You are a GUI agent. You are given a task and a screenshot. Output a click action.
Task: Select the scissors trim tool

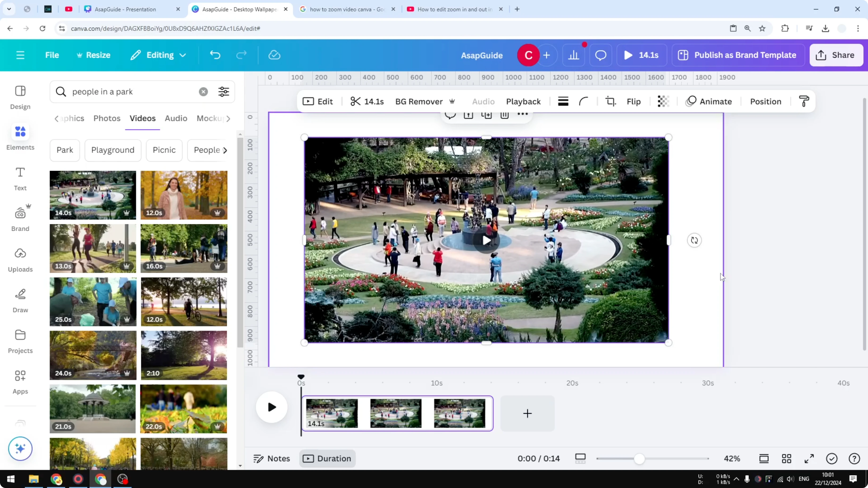pos(355,101)
